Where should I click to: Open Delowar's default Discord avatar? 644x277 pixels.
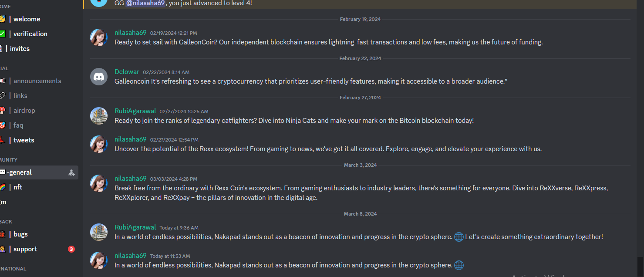(99, 77)
